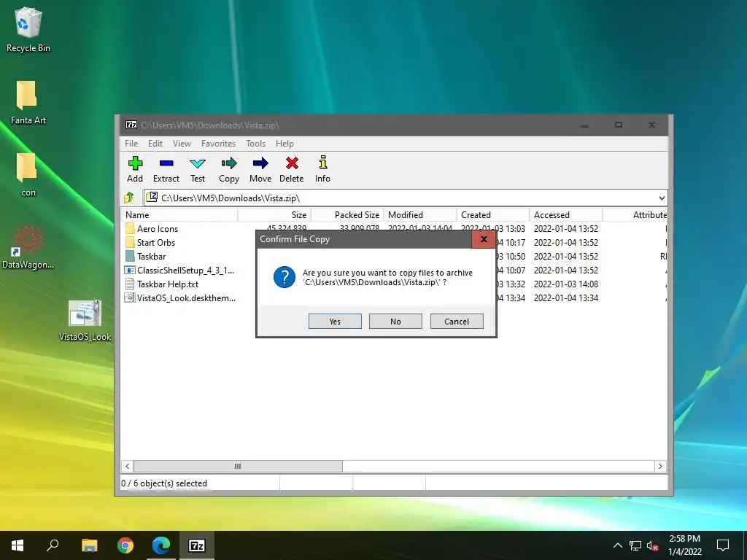Viewport: 747px width, 560px height.
Task: Click Cancel in Confirm File Copy
Action: pyautogui.click(x=457, y=322)
